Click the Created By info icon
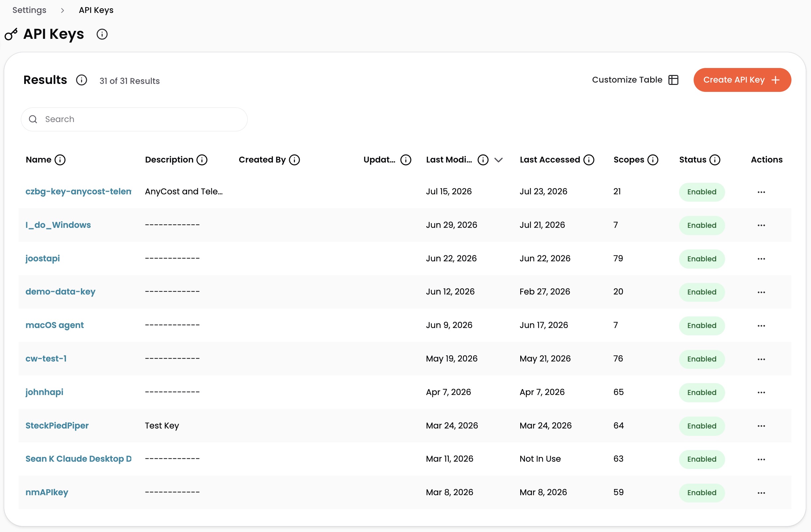The width and height of the screenshot is (811, 532). click(294, 160)
